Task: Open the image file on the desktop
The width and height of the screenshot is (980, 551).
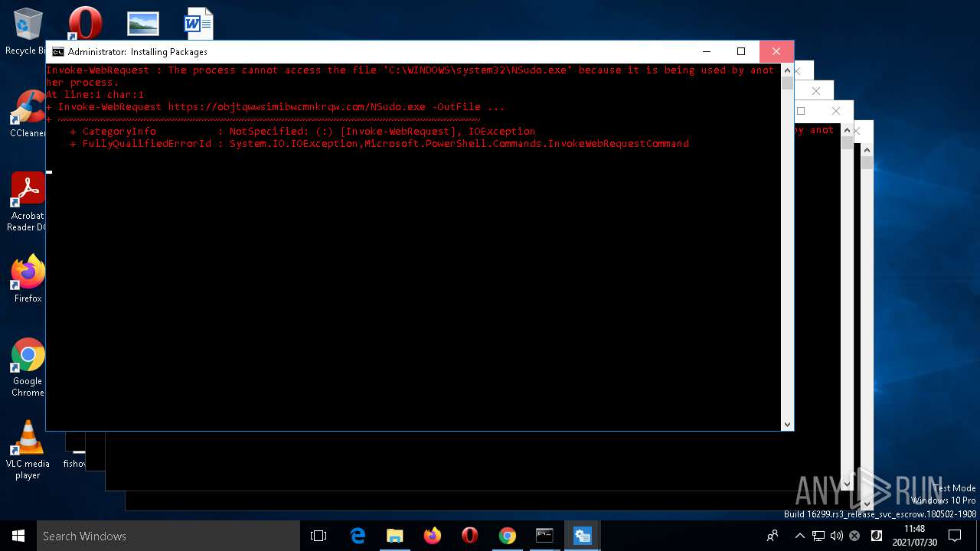Action: (x=142, y=24)
